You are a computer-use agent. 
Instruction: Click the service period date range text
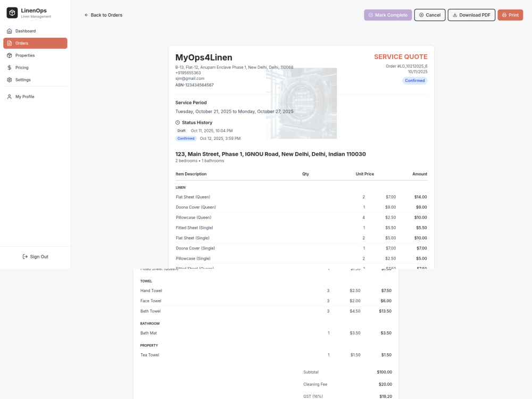click(234, 111)
